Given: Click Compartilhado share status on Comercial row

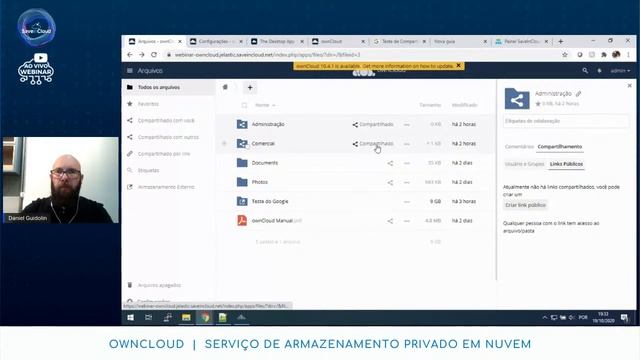Looking at the screenshot, I should 373,143.
